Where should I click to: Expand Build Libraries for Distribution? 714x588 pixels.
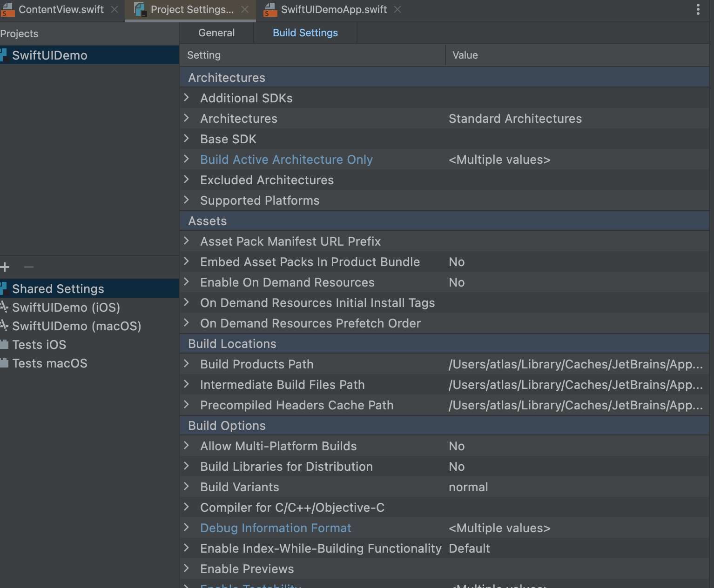tap(187, 466)
